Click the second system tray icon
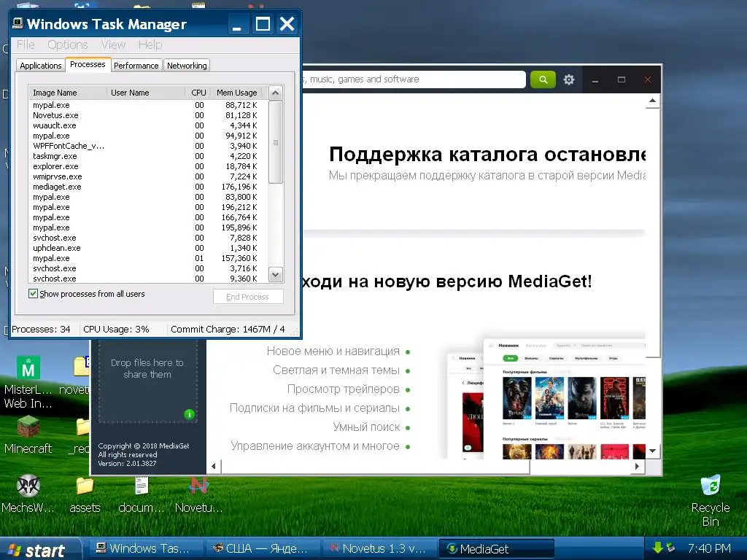The height and width of the screenshot is (560, 747). coord(671,548)
